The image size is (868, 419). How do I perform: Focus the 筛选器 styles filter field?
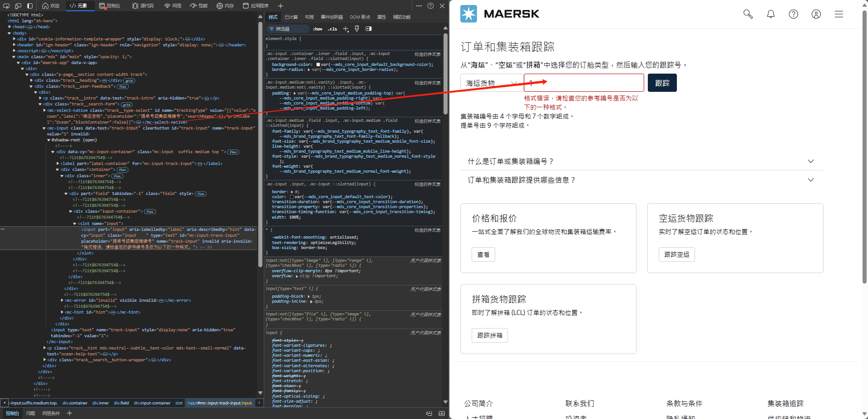tap(287, 29)
